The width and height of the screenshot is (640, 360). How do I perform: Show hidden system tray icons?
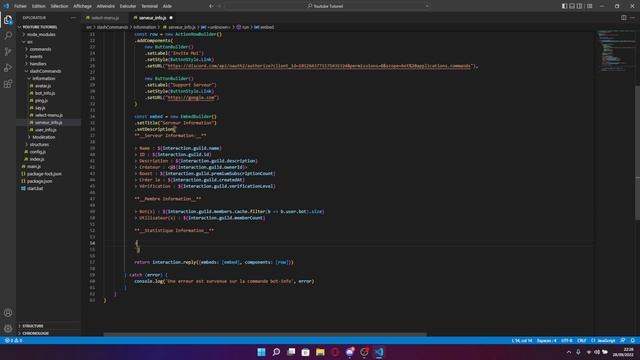[x=569, y=352]
